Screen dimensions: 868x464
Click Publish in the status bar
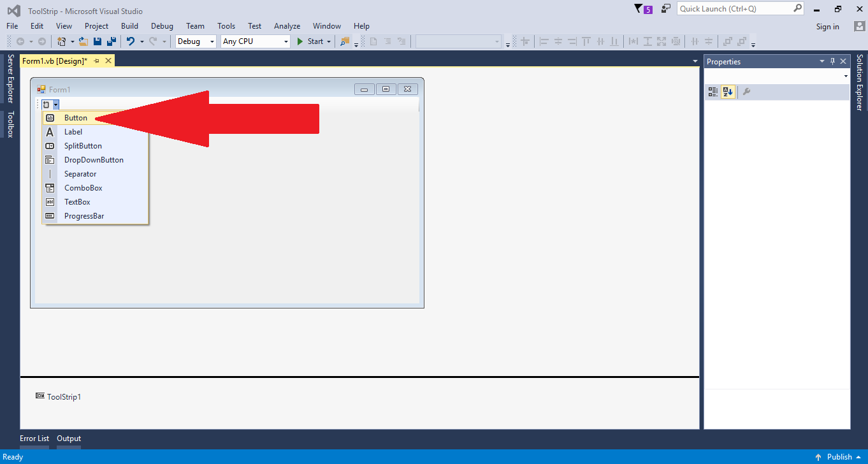839,457
